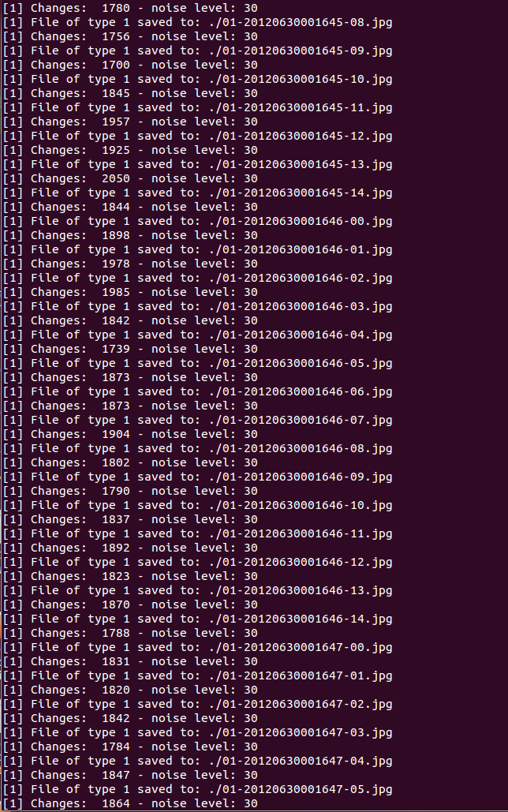Click the Changes value 1957
The height and width of the screenshot is (812, 508).
pos(116,122)
